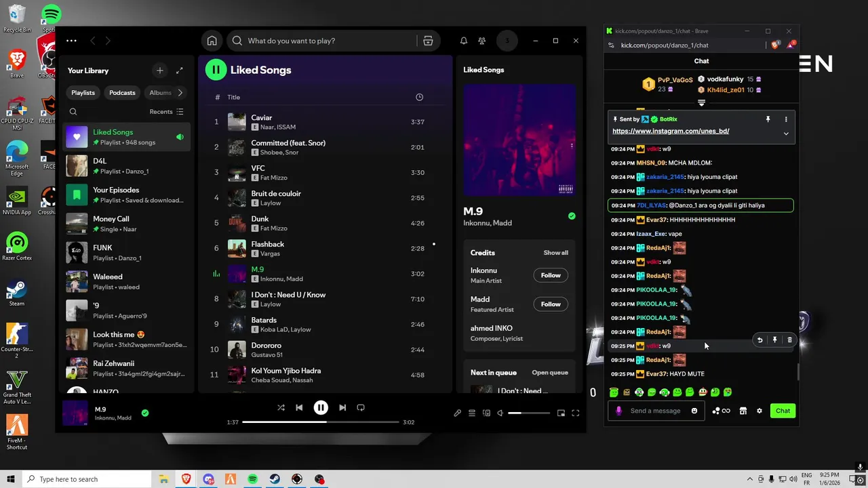This screenshot has width=868, height=488.
Task: Open Spotify Browse icon in search bar
Action: pos(428,41)
